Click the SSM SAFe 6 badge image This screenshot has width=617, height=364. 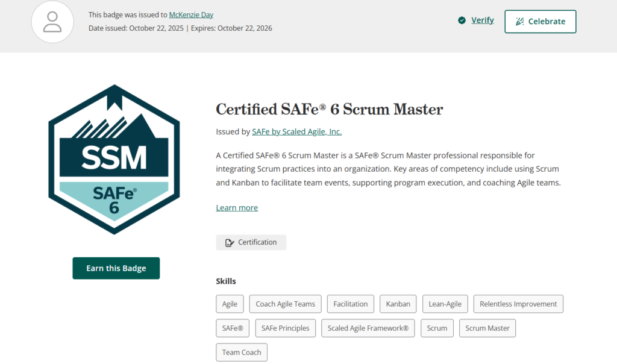point(114,160)
